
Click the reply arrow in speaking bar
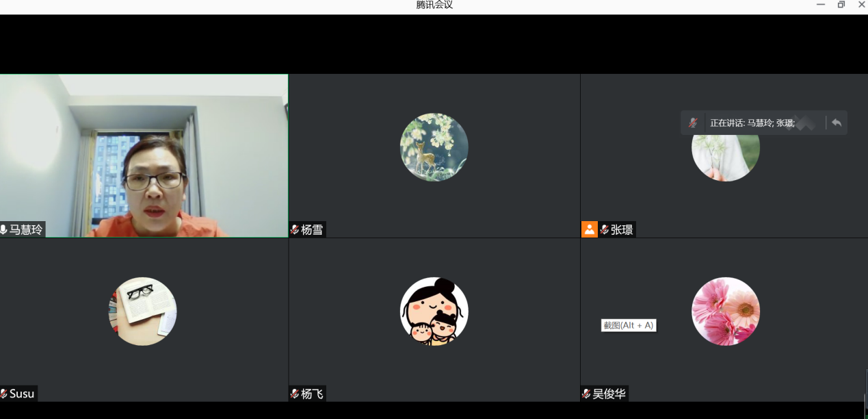[x=837, y=123]
